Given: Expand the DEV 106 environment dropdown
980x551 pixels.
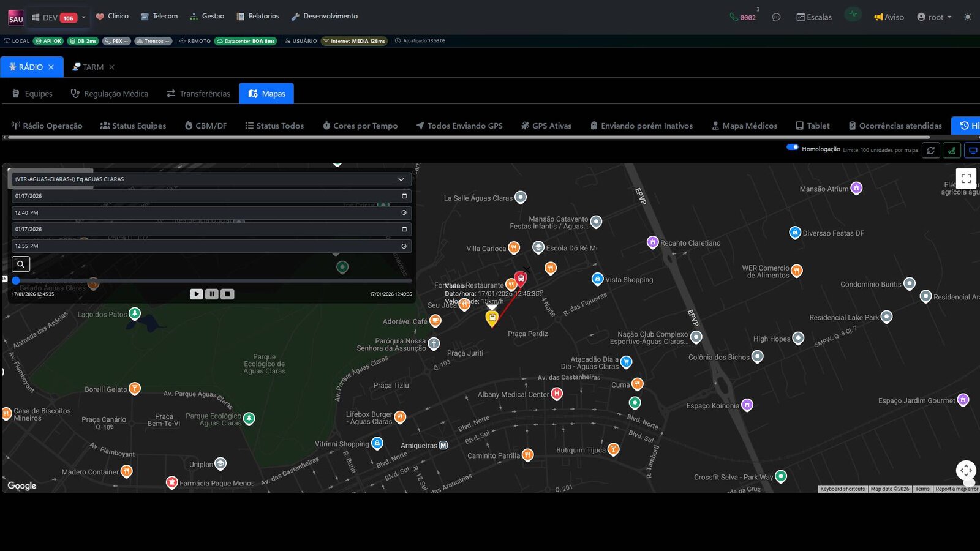Looking at the screenshot, I should click(x=59, y=18).
